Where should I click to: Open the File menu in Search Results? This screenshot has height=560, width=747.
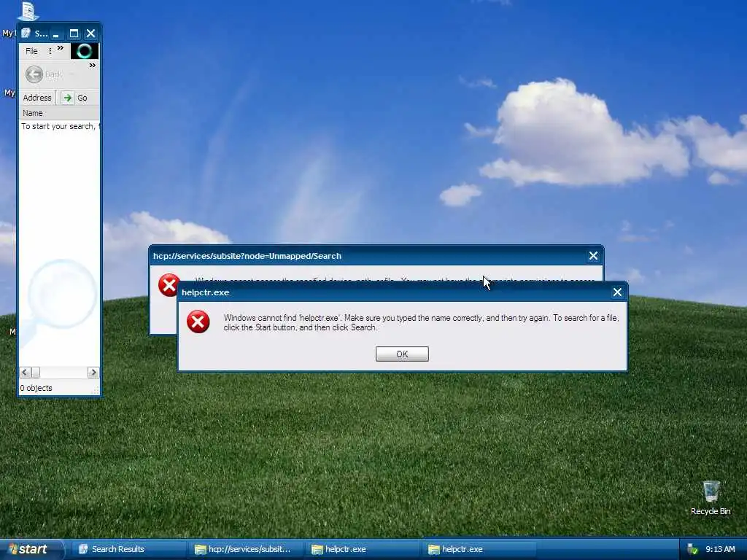point(31,51)
